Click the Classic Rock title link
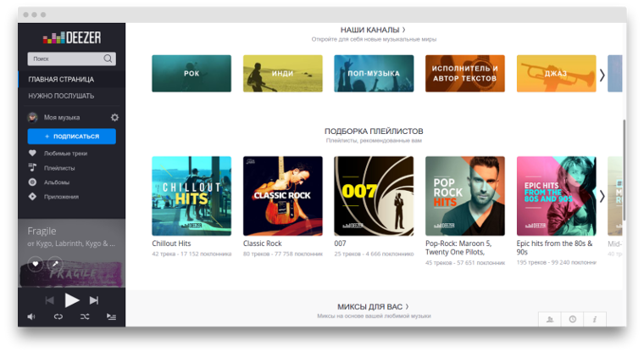The image size is (644, 358). click(263, 243)
